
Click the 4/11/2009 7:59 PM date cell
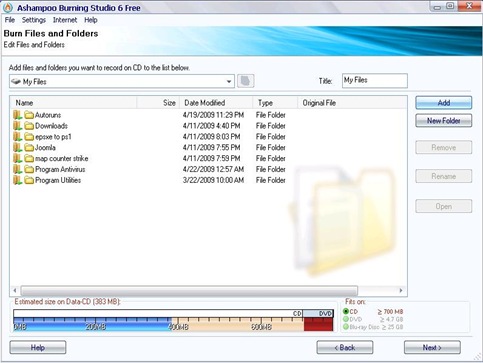tap(211, 159)
